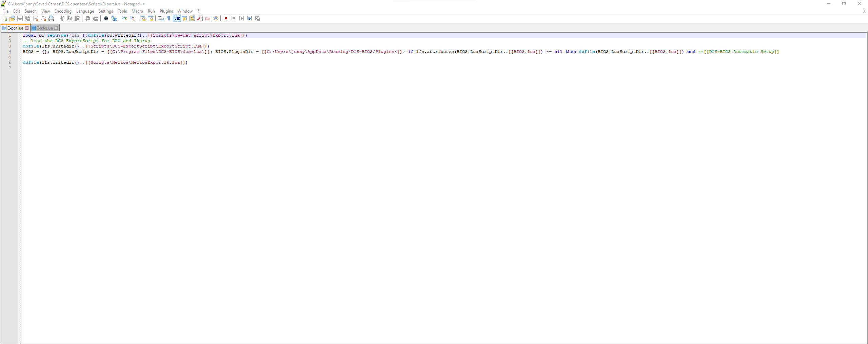Image resolution: width=868 pixels, height=344 pixels.
Task: Toggle the highlighted indent guide button
Action: tap(177, 18)
